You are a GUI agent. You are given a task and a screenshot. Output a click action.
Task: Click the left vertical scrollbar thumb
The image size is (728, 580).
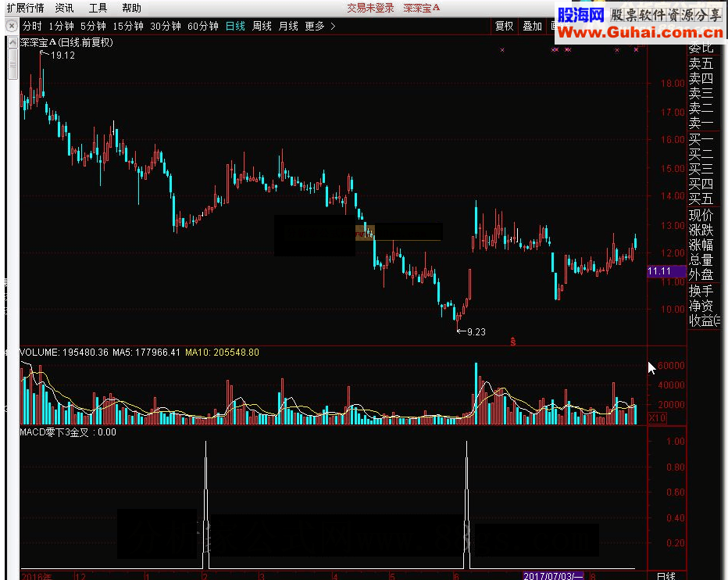[x=12, y=64]
